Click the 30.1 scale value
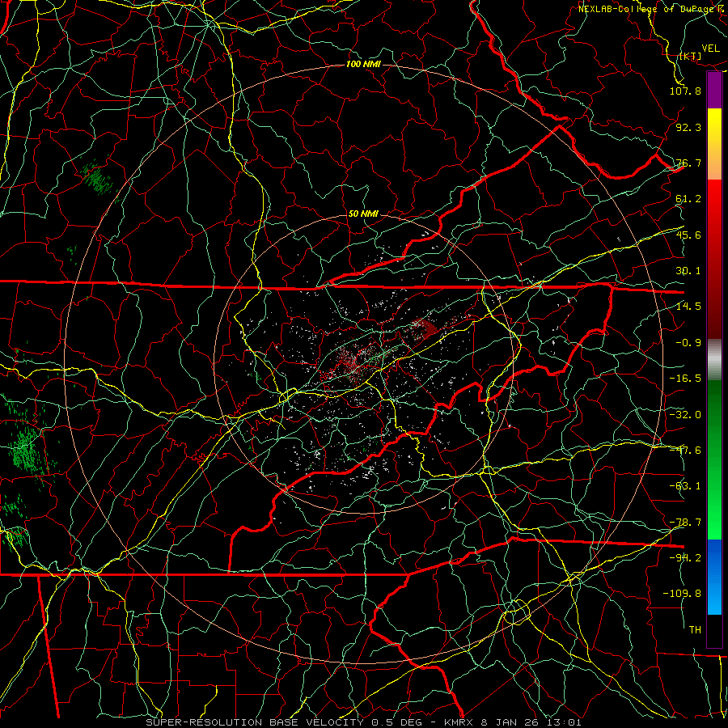 688,271
